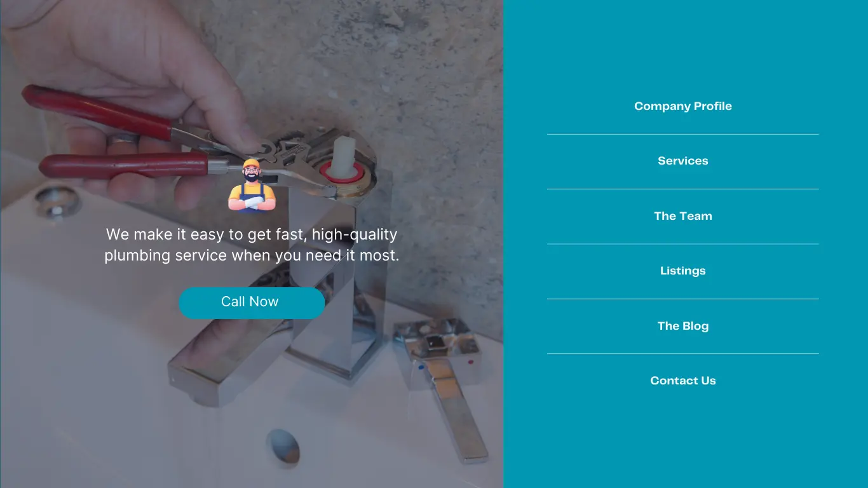Click the divider line under Services
Viewport: 868px width, 488px height.
click(x=683, y=189)
